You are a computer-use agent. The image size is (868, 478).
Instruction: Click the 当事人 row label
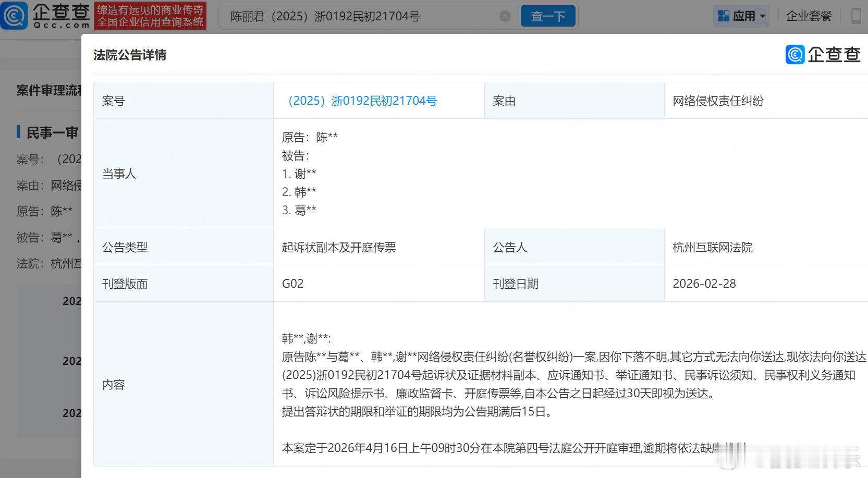tap(119, 174)
